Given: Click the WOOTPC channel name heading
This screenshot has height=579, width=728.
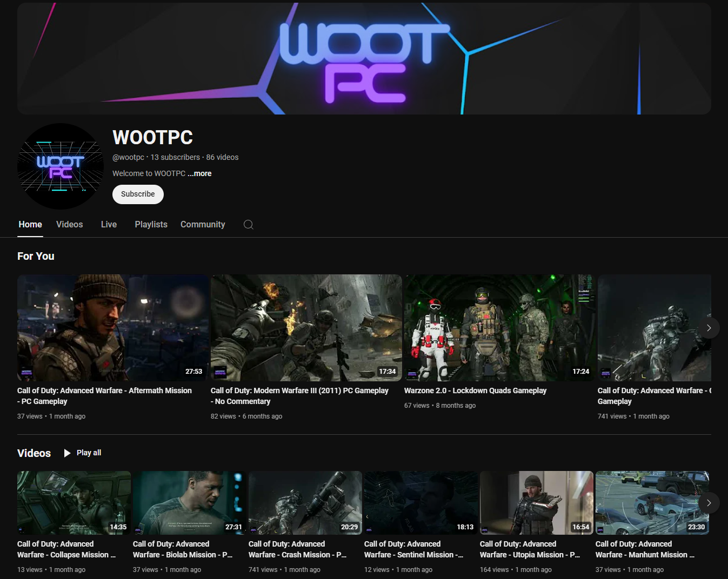Looking at the screenshot, I should point(152,138).
